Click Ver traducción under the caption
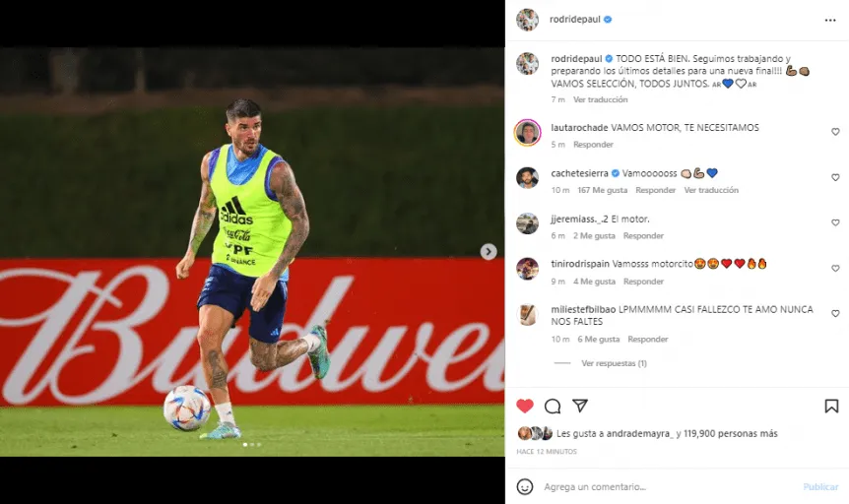Viewport: 849px width, 504px height. pos(601,99)
